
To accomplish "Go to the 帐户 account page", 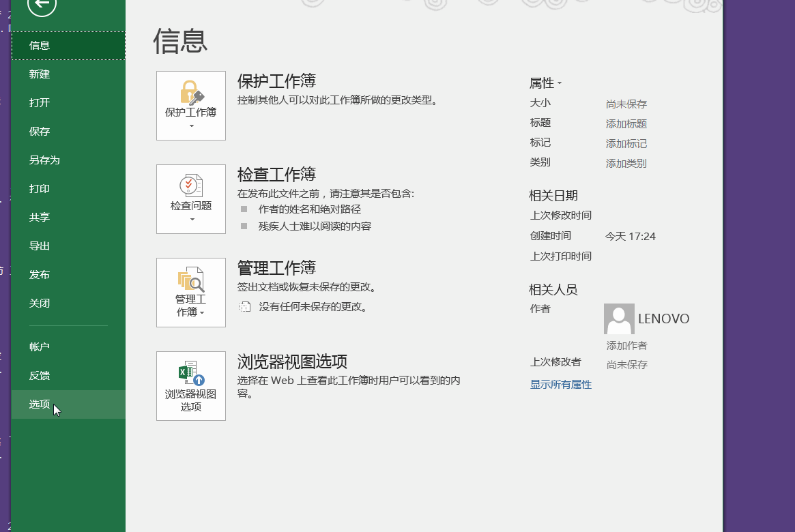I will coord(39,346).
